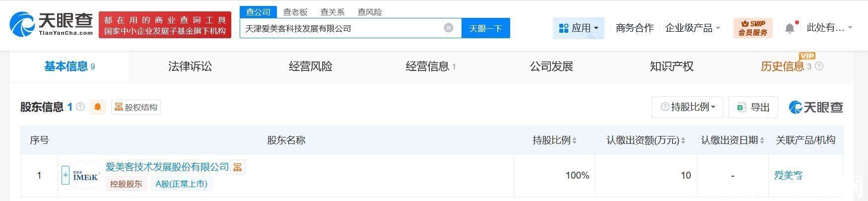Expand shareholder row with plus button
This screenshot has height=201, width=868.
(66, 175)
